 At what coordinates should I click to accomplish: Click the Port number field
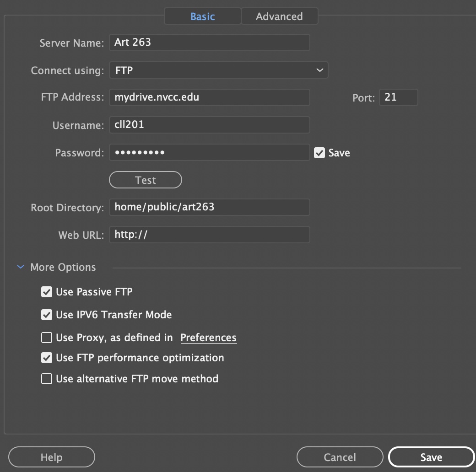pyautogui.click(x=398, y=97)
